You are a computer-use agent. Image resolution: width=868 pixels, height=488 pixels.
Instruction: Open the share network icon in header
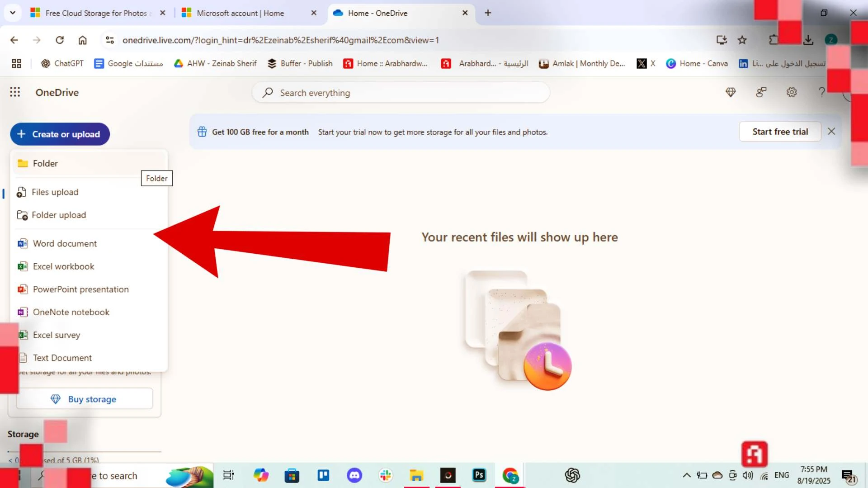tap(761, 92)
